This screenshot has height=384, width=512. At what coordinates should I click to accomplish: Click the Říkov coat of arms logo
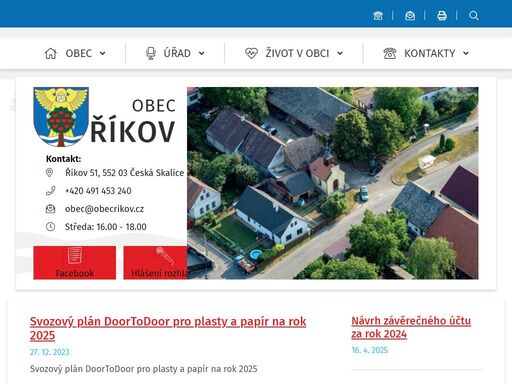tap(61, 117)
